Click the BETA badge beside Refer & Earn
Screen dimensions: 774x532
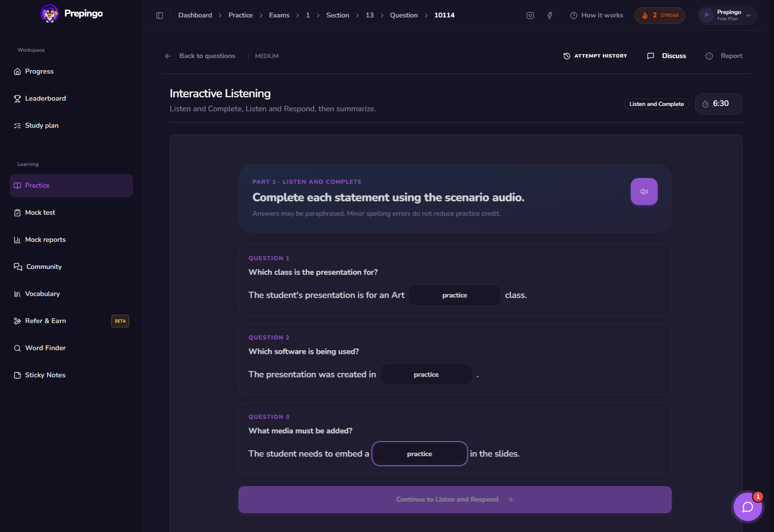120,321
